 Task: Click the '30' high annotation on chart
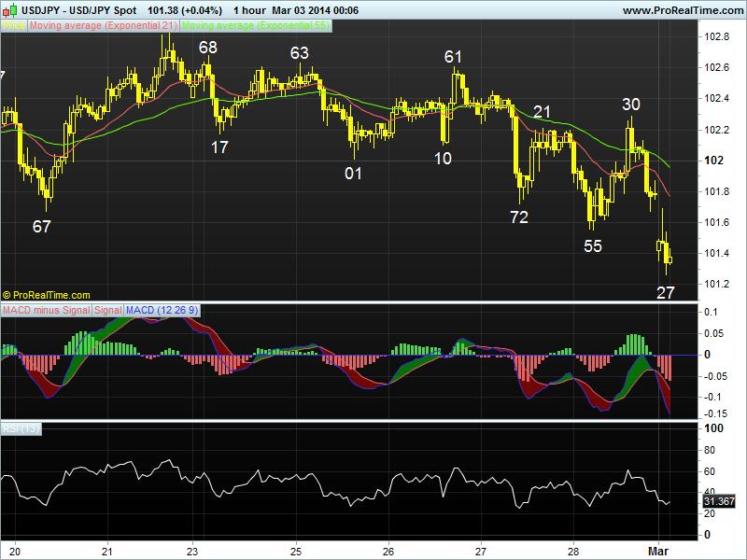pyautogui.click(x=631, y=105)
